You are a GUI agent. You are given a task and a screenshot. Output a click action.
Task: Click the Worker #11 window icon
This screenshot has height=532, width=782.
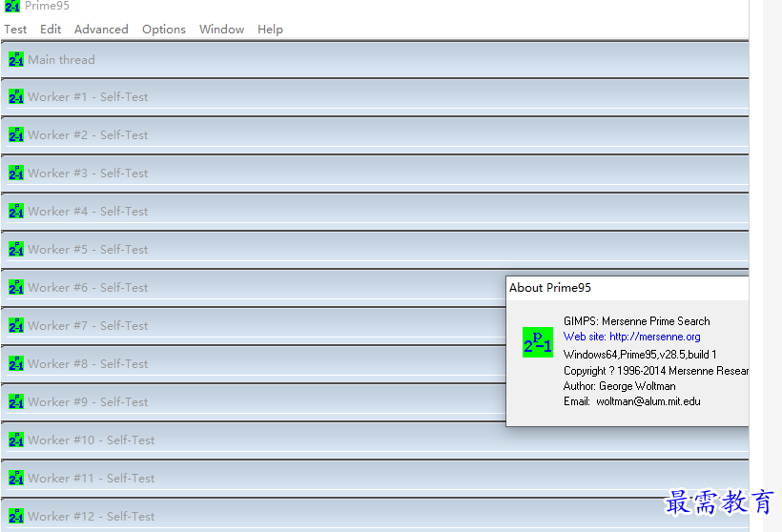click(x=16, y=479)
